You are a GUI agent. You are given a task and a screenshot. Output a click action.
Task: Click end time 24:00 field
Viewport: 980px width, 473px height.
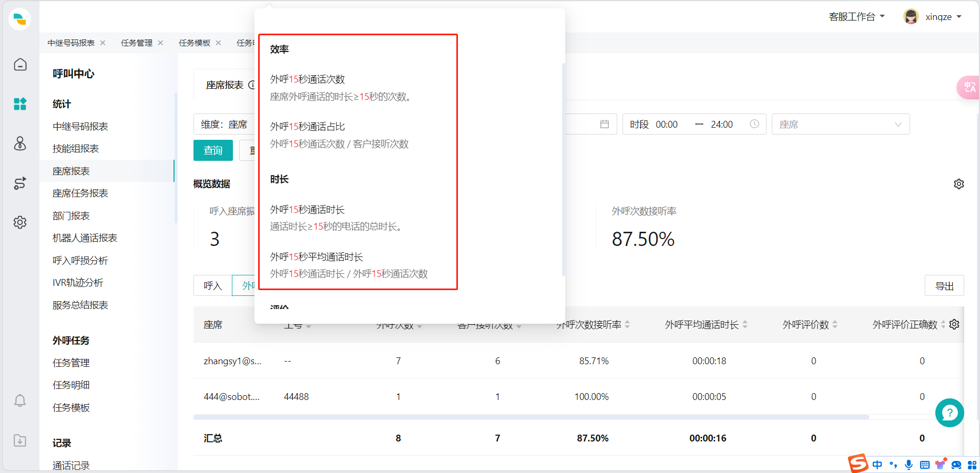click(722, 125)
